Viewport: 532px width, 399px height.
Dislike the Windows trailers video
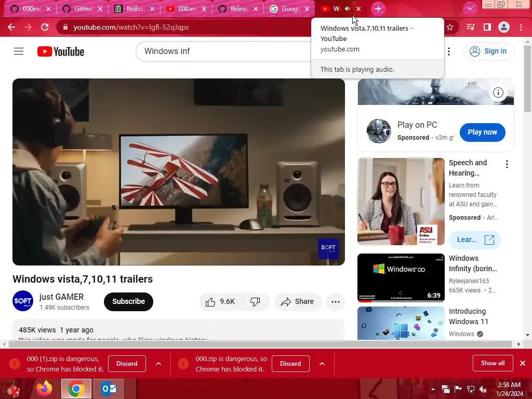(x=256, y=302)
